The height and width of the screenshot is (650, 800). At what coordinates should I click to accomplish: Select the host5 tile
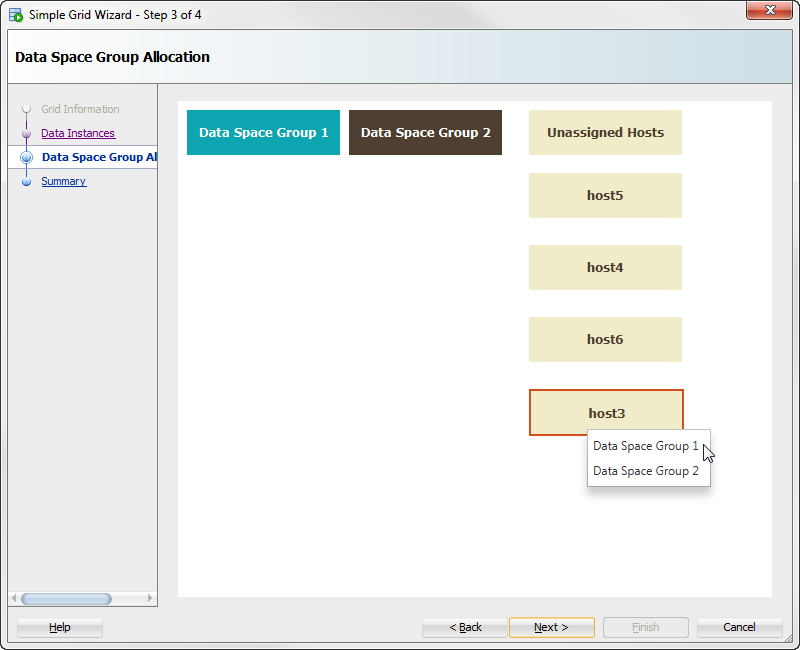click(605, 195)
